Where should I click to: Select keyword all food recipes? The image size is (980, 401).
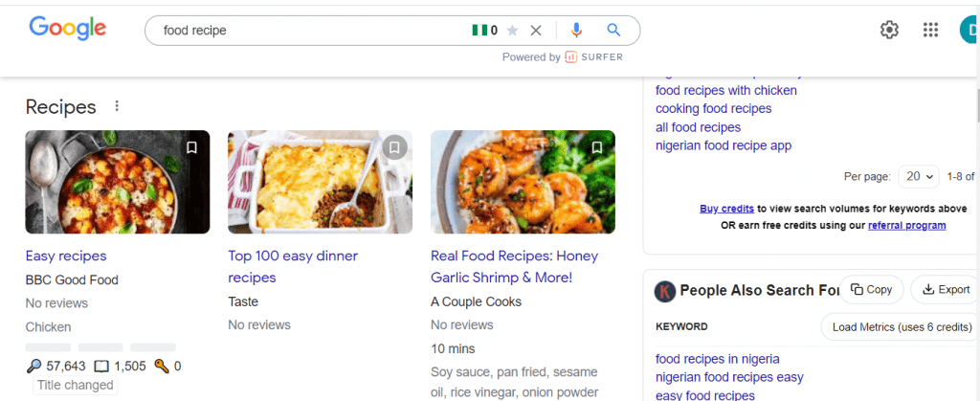click(x=698, y=127)
